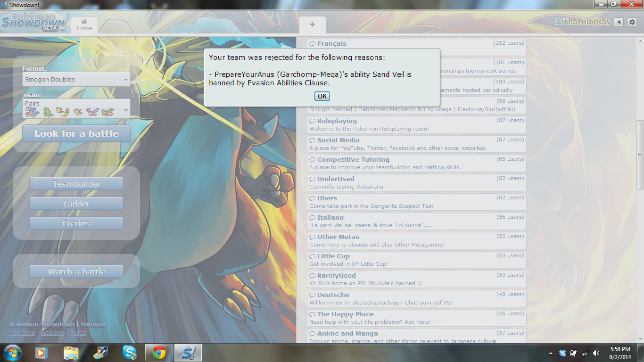Click the network signal tray icon
The width and height of the screenshot is (644, 362).
coord(585,353)
